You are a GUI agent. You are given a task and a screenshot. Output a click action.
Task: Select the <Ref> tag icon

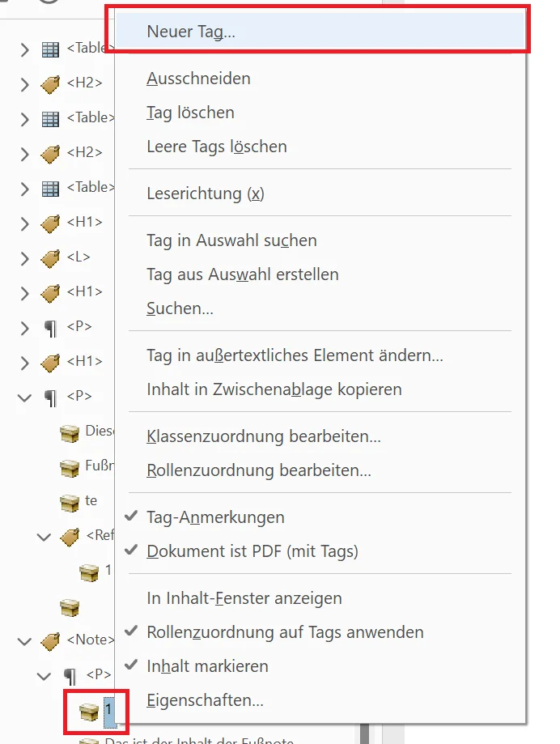point(70,537)
